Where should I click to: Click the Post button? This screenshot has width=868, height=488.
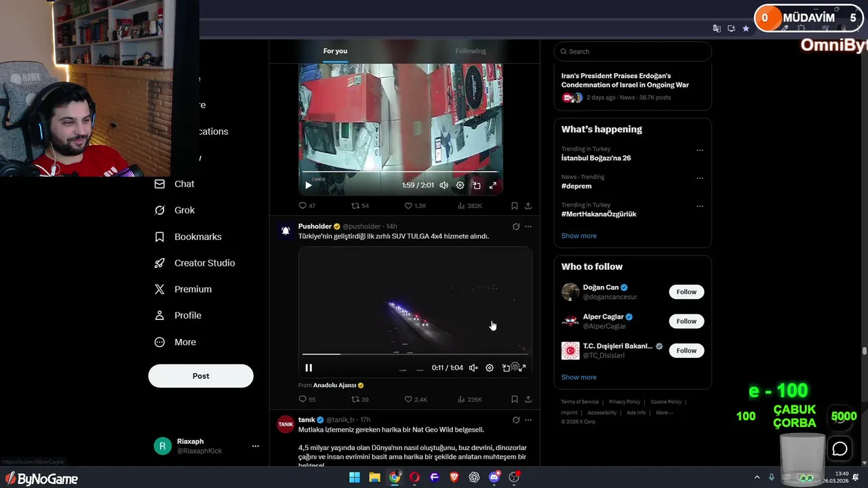click(201, 376)
